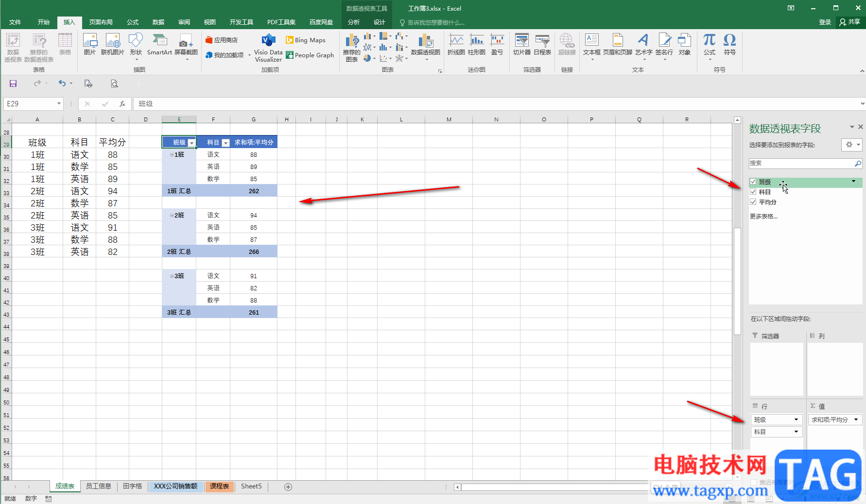Switch to the 分析 PivotTable tab

click(x=354, y=22)
